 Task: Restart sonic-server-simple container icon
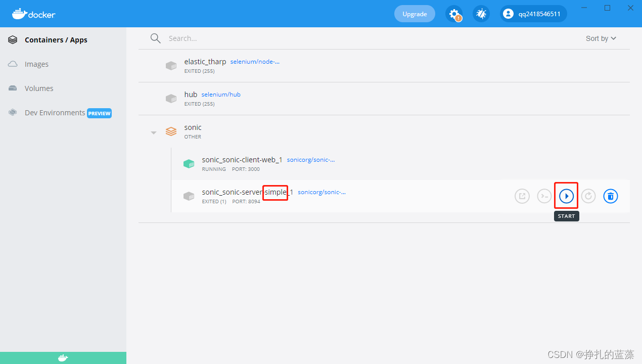(588, 196)
